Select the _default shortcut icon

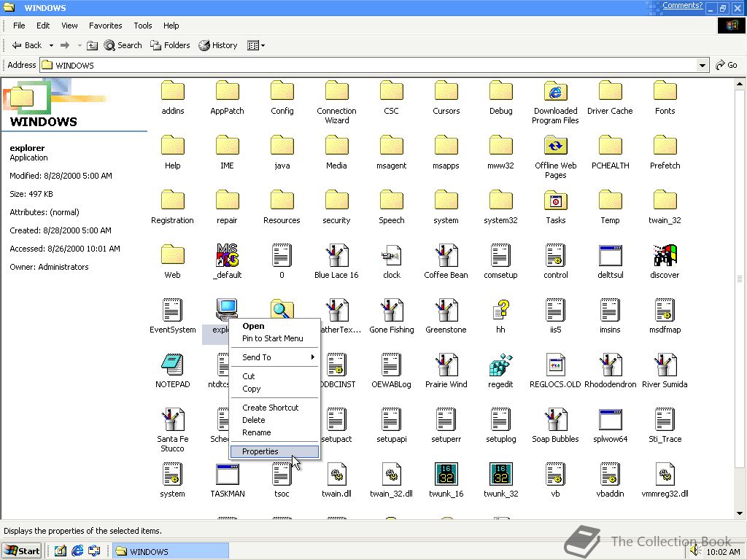click(228, 256)
